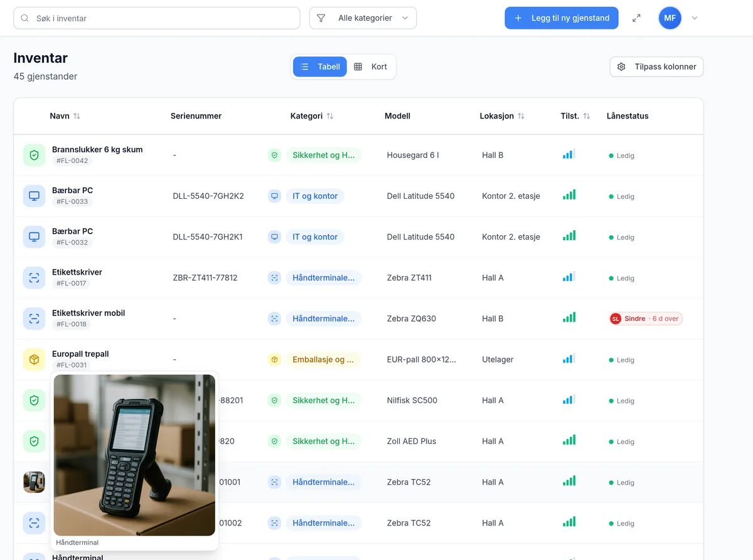The height and width of the screenshot is (560, 753).
Task: Click the shield icon in the Nilfisk SC500 row
Action: pyautogui.click(x=34, y=400)
